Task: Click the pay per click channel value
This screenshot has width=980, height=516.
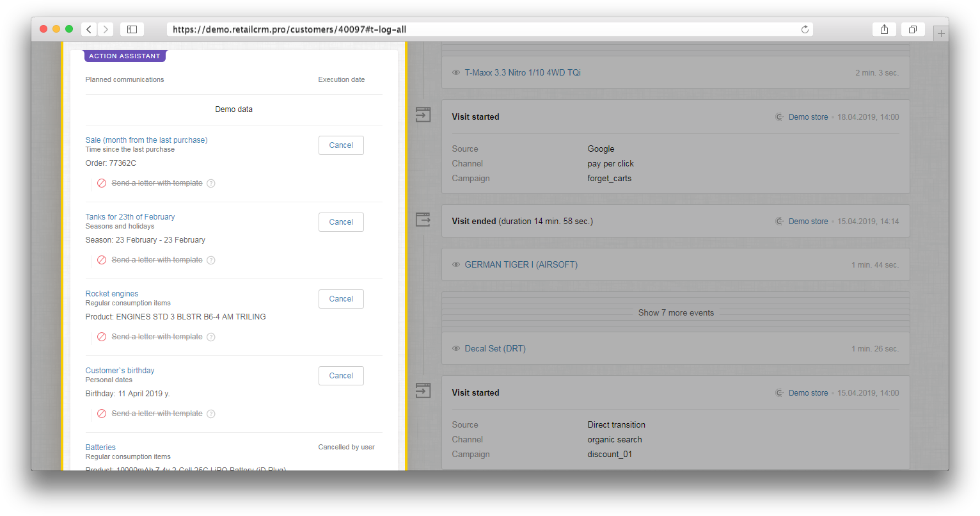Action: click(x=610, y=164)
